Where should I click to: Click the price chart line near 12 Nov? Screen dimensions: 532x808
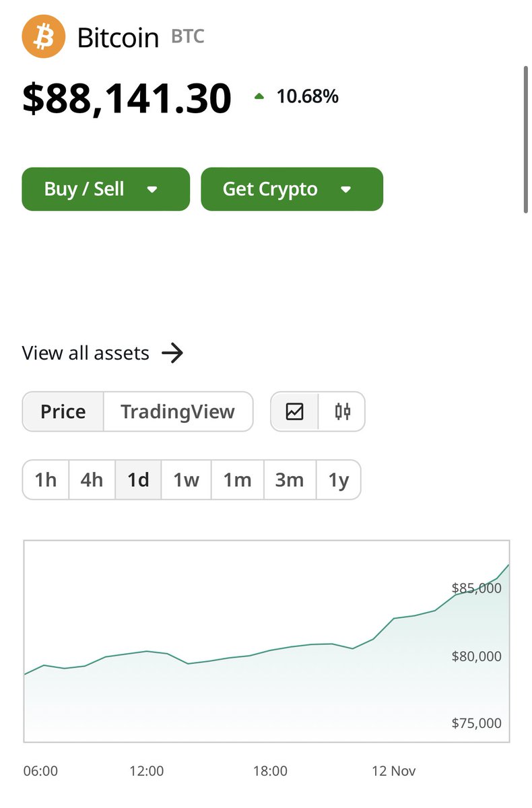(x=394, y=618)
